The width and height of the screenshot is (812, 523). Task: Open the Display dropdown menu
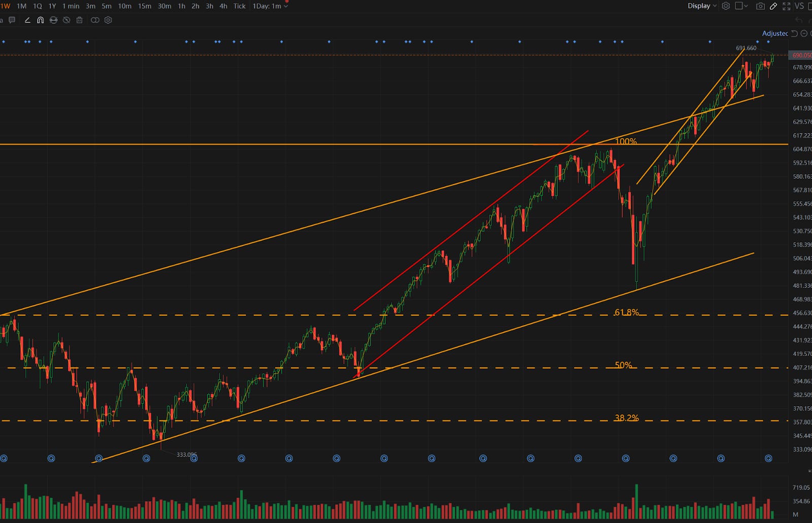pos(701,6)
